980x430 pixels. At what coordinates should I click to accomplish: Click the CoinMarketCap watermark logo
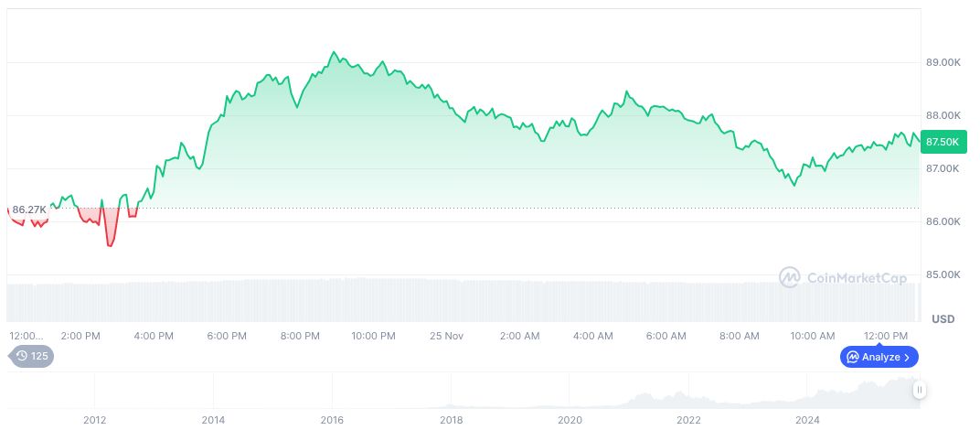click(x=842, y=276)
